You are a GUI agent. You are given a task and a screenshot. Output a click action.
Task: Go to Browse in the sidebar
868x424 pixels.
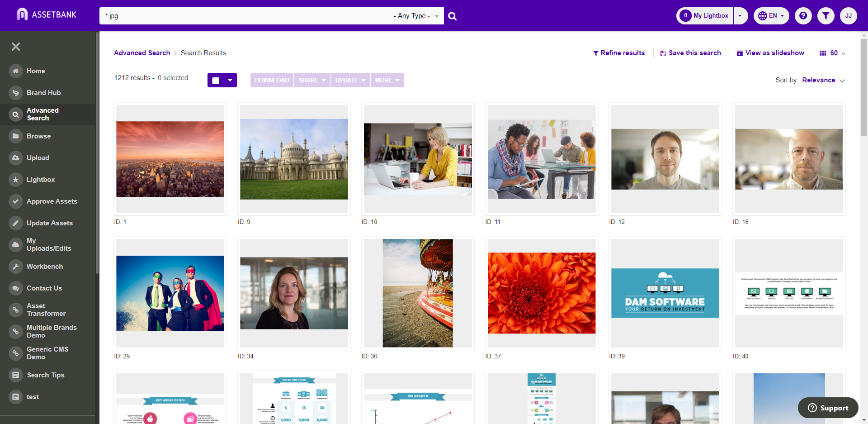tap(38, 136)
